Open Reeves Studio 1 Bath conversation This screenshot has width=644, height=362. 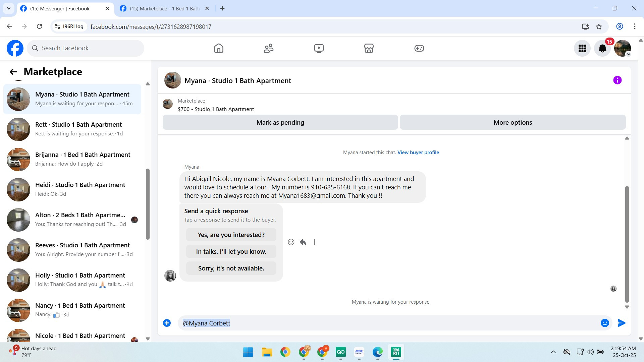coord(72,250)
